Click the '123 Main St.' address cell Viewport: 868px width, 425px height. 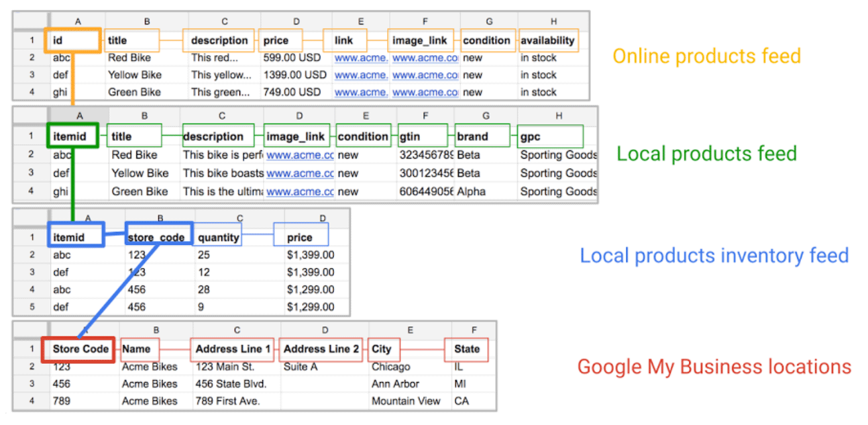pyautogui.click(x=225, y=367)
